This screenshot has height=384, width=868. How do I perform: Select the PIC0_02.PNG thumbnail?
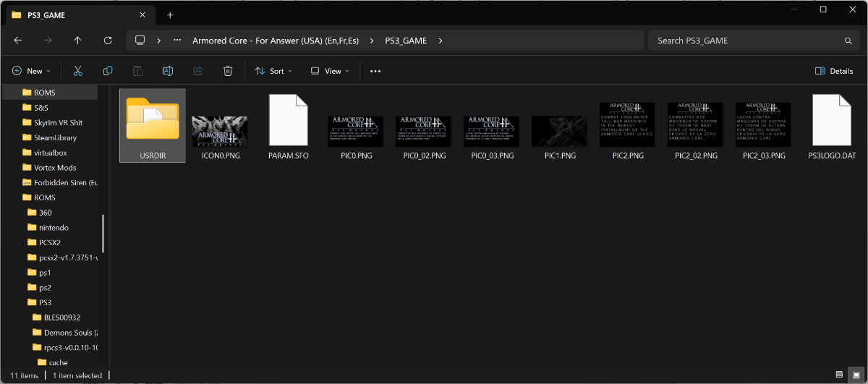[x=424, y=132]
